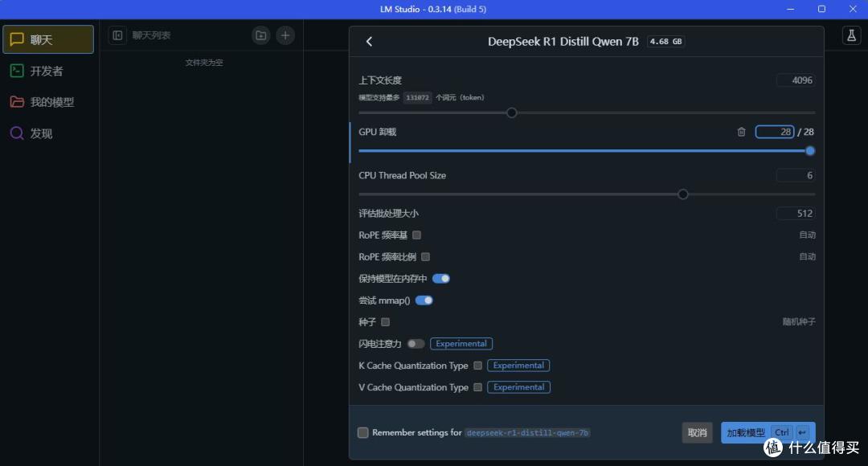Reset GPU offload with trash icon
Screen dimensions: 868x466
pyautogui.click(x=741, y=132)
